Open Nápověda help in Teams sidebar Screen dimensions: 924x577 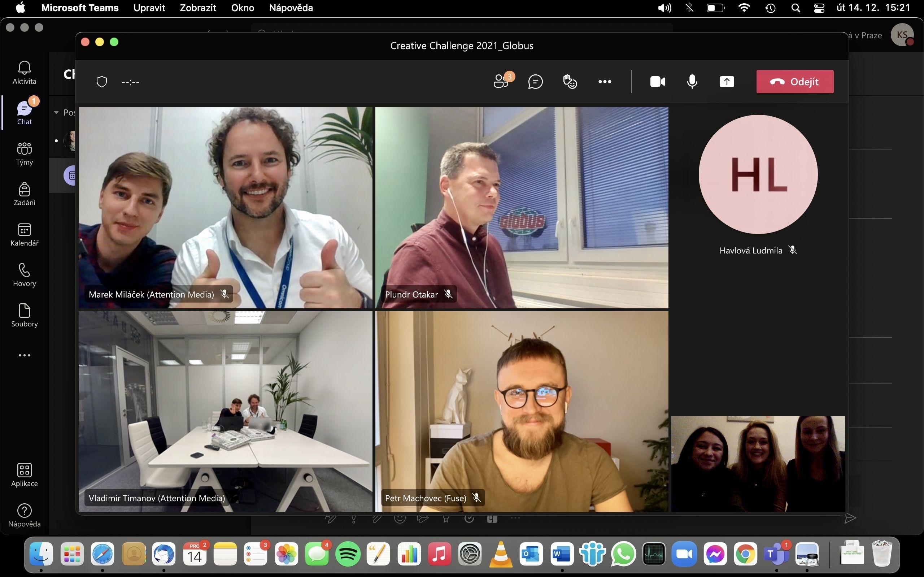(25, 515)
